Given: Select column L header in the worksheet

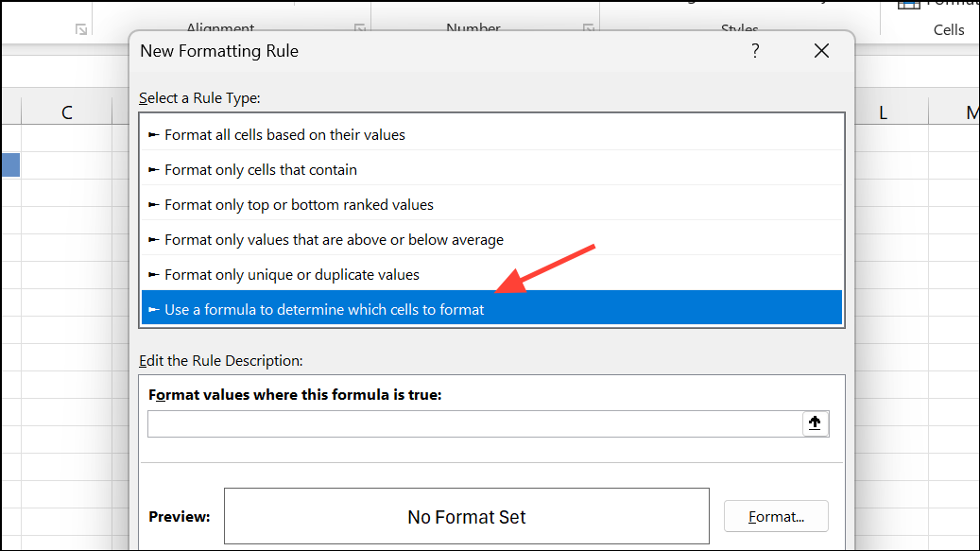Looking at the screenshot, I should [882, 112].
